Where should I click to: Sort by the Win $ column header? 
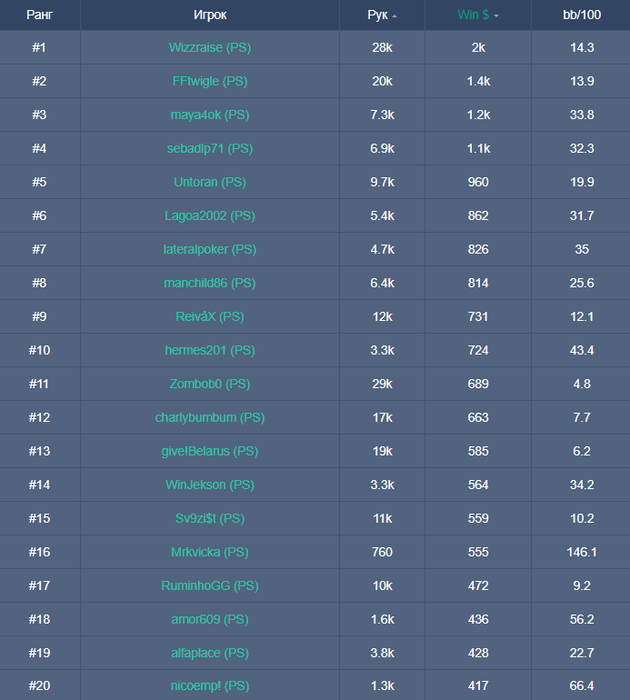472,15
